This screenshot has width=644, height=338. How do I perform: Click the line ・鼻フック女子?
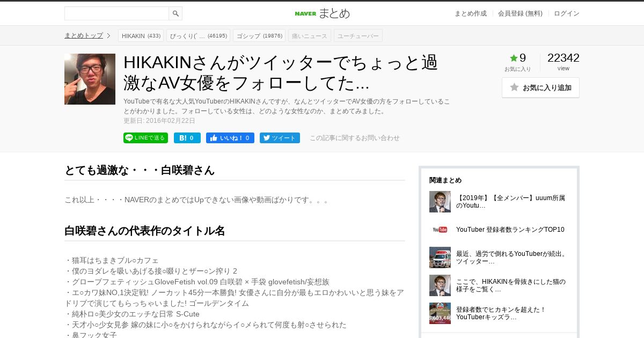pyautogui.click(x=91, y=335)
